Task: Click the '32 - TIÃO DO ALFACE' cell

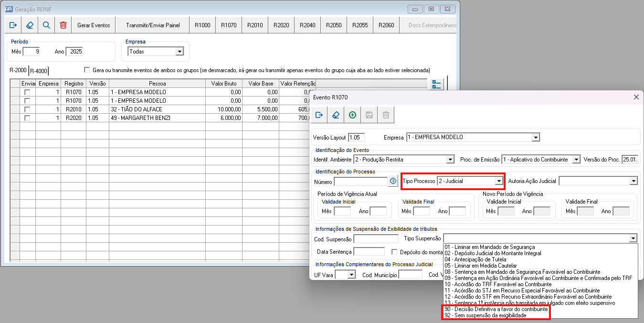Action: (157, 109)
